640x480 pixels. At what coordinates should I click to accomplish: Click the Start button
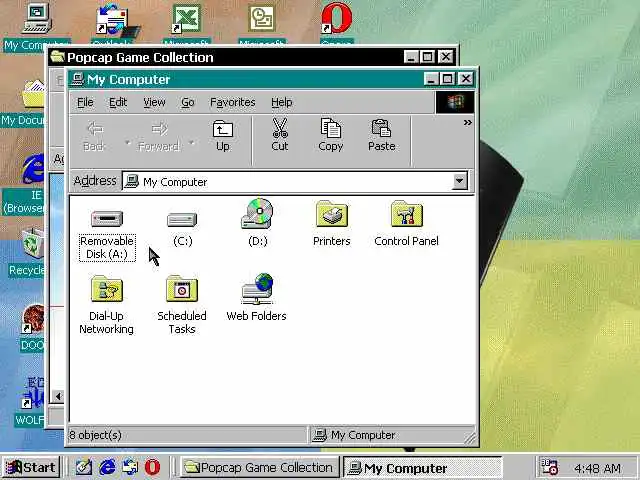tap(31, 467)
